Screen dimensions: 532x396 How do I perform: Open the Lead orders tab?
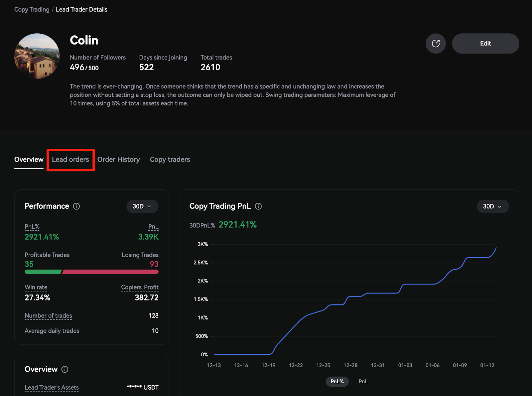coord(70,160)
